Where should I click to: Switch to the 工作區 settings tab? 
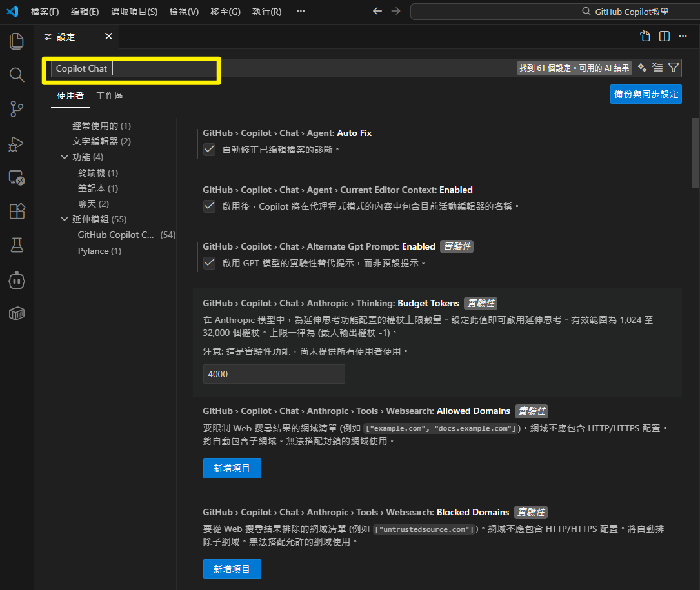[109, 95]
